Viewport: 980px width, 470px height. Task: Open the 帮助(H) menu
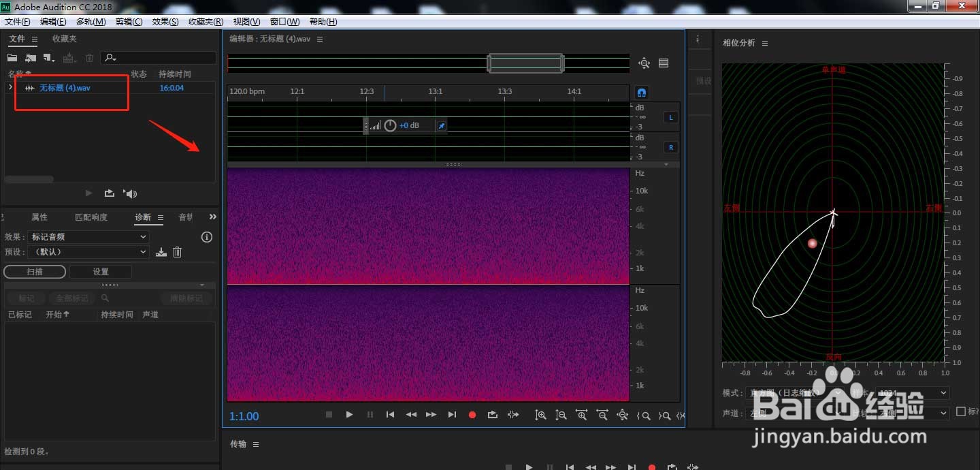coord(323,22)
